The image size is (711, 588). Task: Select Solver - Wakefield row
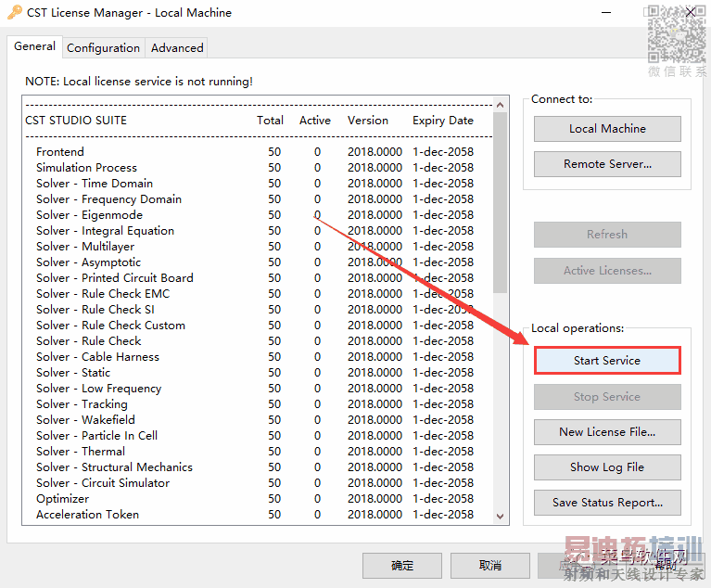(x=255, y=420)
